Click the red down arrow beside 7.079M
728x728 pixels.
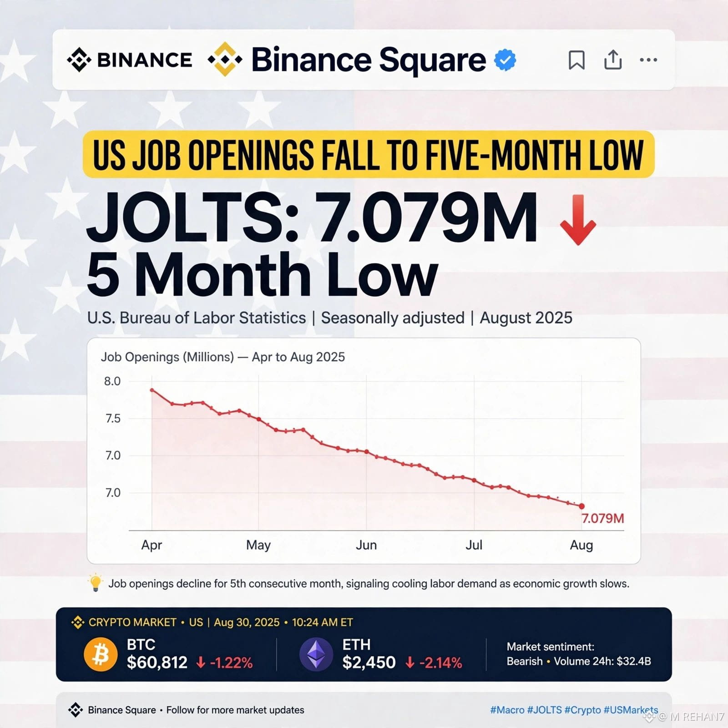tap(578, 220)
